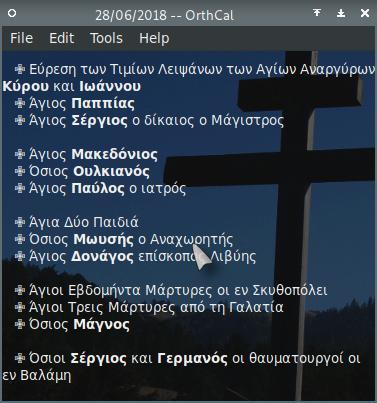Image resolution: width=377 pixels, height=403 pixels.
Task: Click the cross icon beside Όσιος Μωυσής
Action: (x=20, y=239)
